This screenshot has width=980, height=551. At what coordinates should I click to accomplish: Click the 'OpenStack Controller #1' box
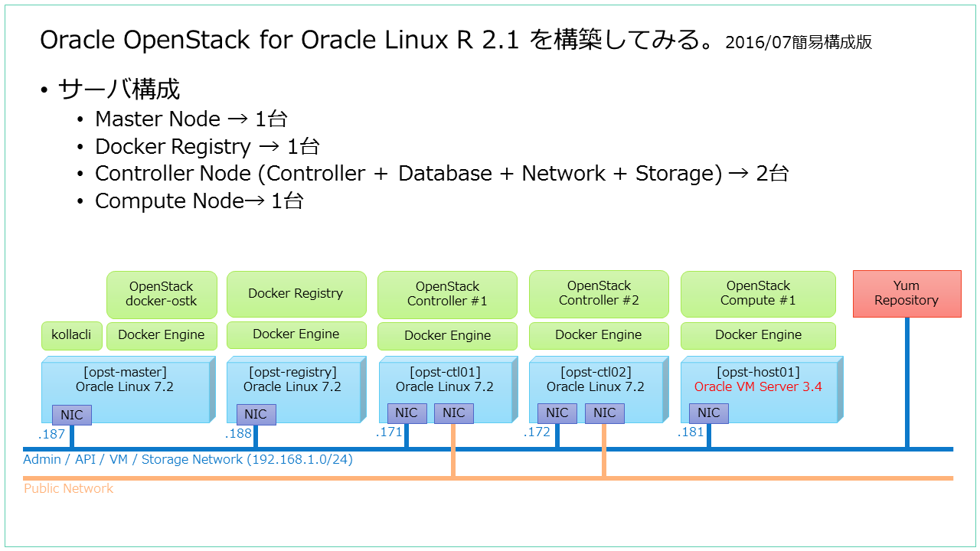click(x=447, y=294)
